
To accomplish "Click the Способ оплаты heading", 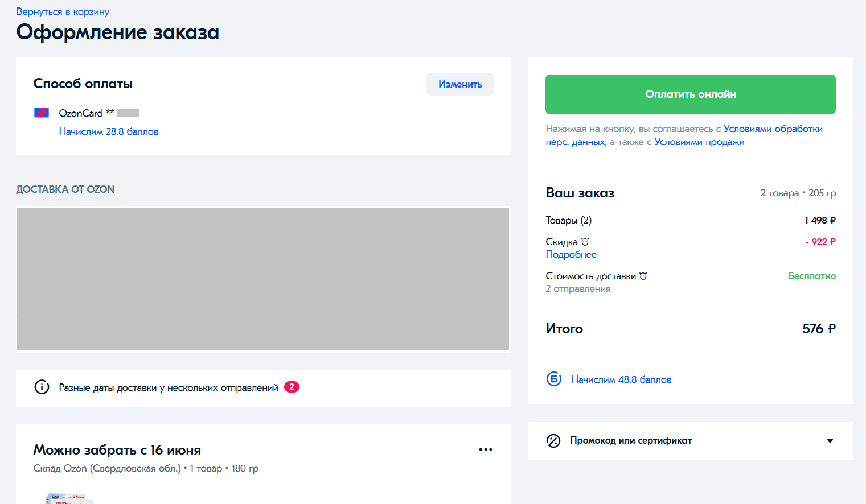I will coord(83,84).
